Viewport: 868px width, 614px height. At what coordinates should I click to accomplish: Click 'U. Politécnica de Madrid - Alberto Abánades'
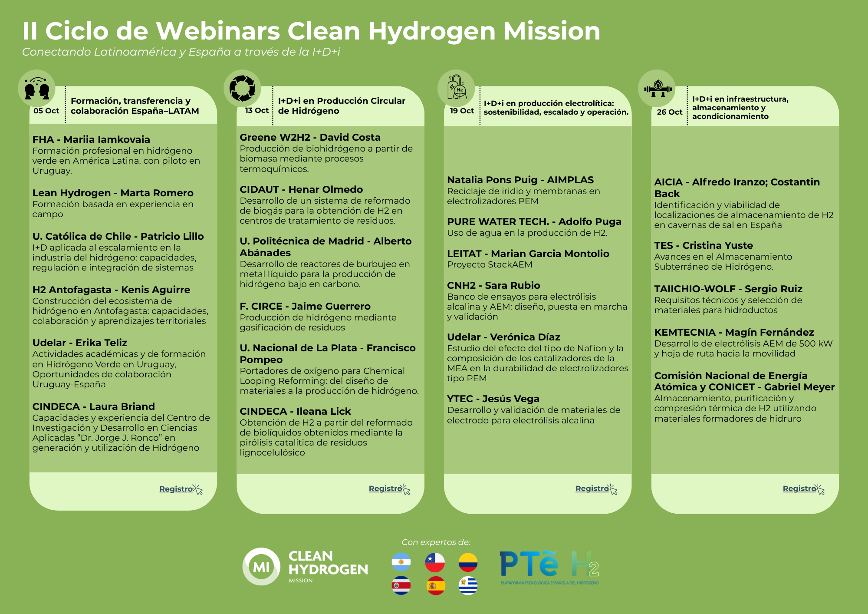tap(326, 247)
